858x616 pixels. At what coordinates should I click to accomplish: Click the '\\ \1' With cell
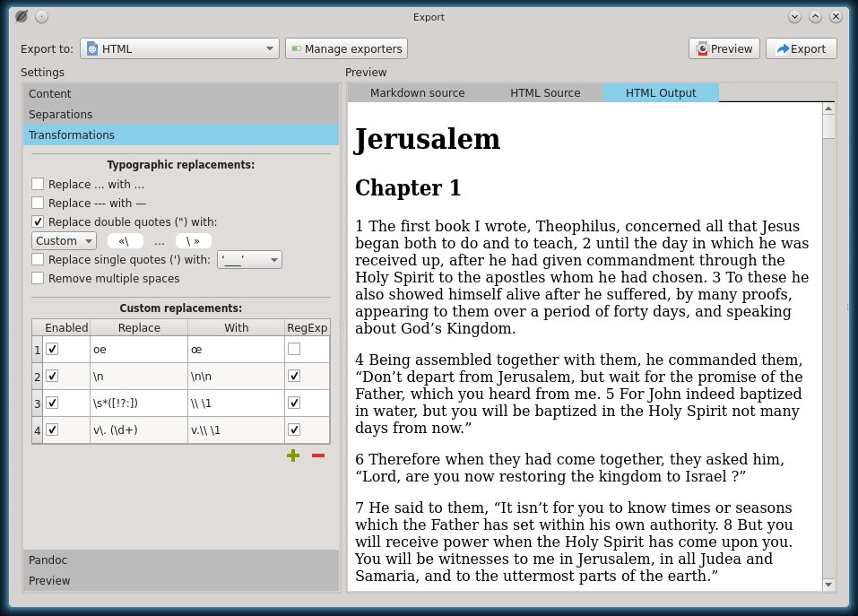tap(237, 403)
